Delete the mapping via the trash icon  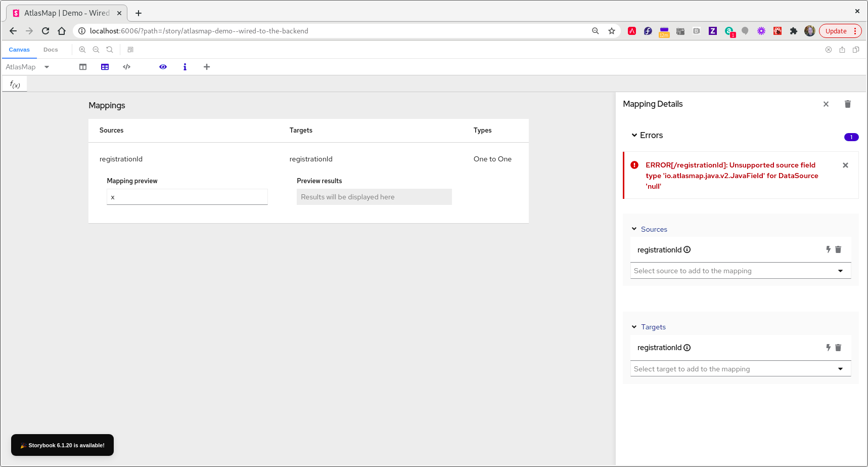[848, 104]
